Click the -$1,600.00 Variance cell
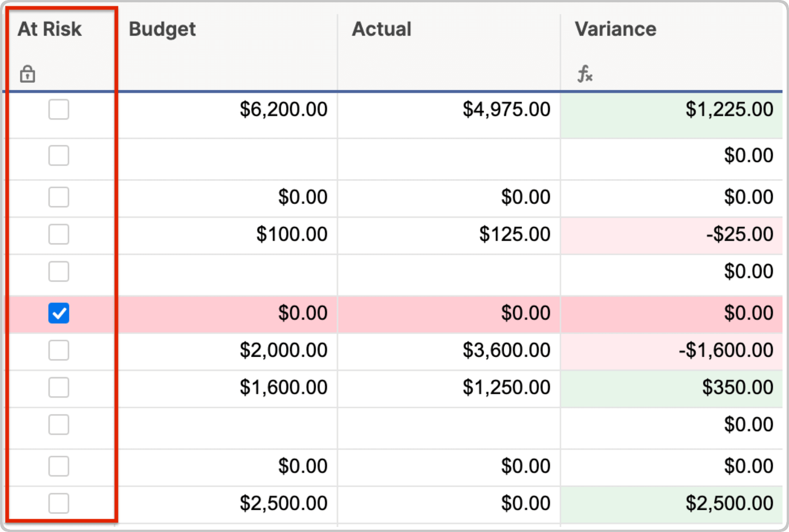Viewport: 789px width, 532px height. click(726, 350)
